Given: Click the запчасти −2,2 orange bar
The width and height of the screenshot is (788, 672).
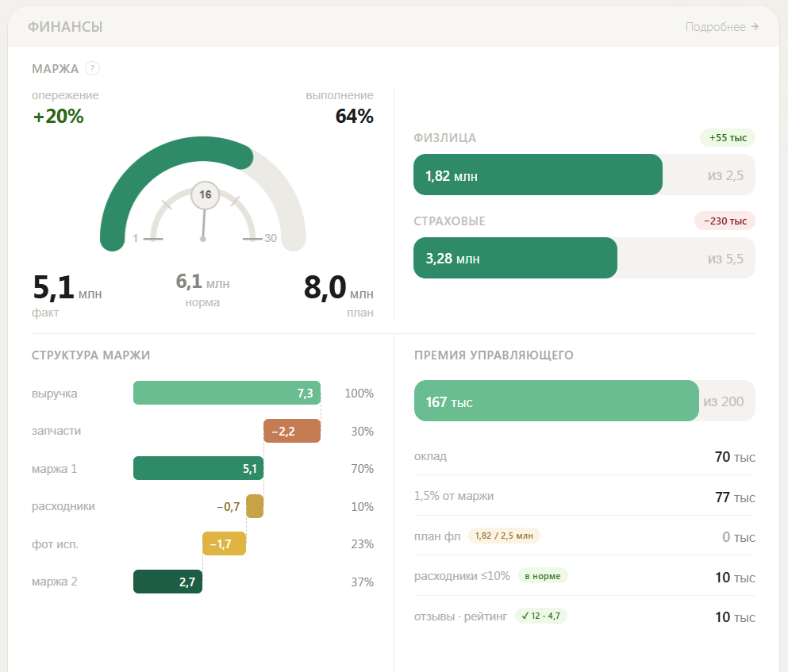Looking at the screenshot, I should pos(292,431).
